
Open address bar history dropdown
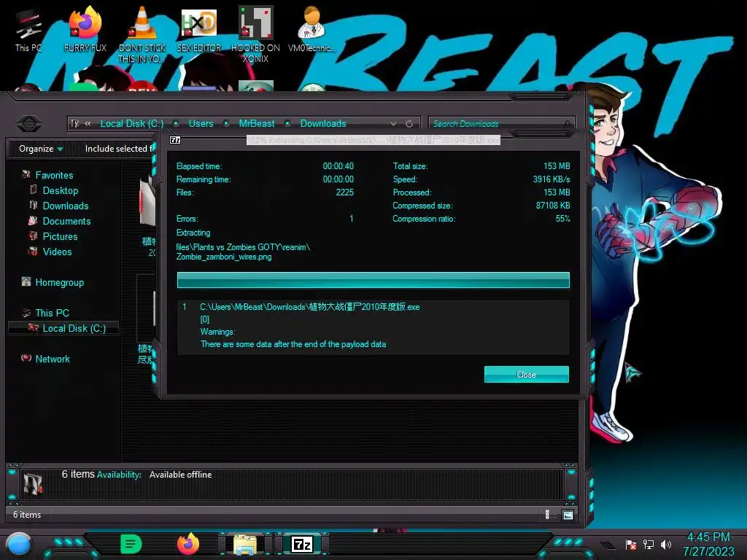click(393, 124)
